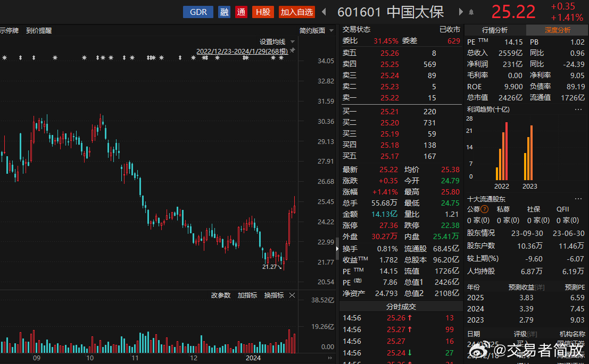This screenshot has height=364, width=589.
Task: Close the volume indicator panel
Action: point(292,295)
